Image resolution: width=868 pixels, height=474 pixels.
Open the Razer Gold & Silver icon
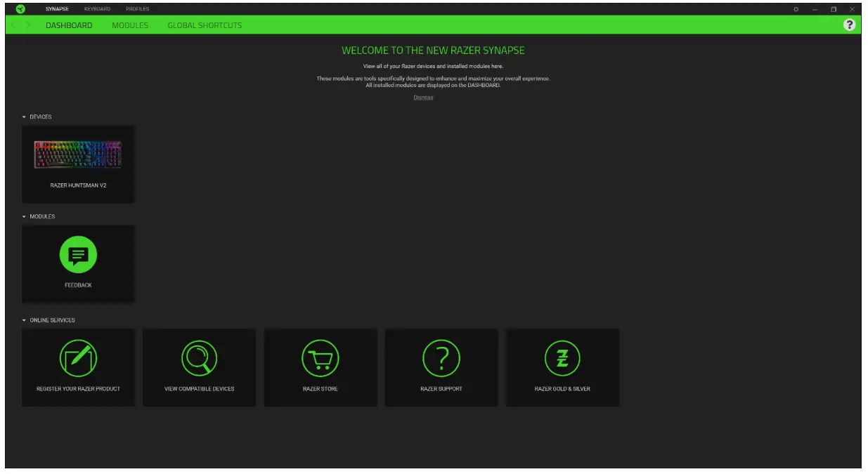tap(562, 357)
